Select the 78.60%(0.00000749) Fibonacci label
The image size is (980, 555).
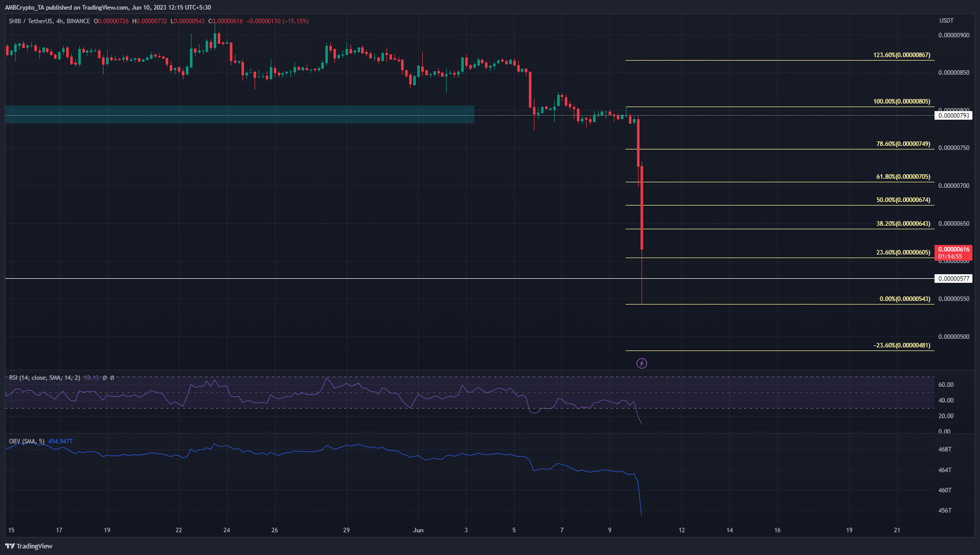click(x=903, y=144)
